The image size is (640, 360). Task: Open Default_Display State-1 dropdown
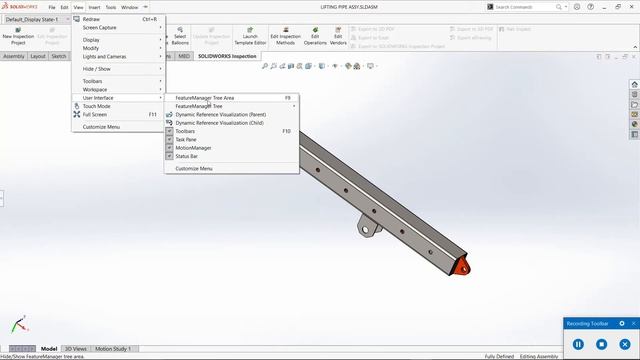[67, 19]
